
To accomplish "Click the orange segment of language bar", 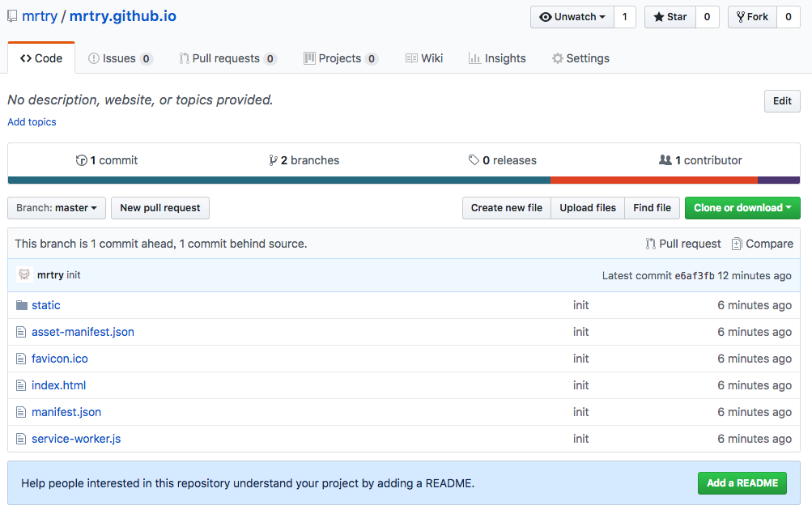I will tap(653, 180).
